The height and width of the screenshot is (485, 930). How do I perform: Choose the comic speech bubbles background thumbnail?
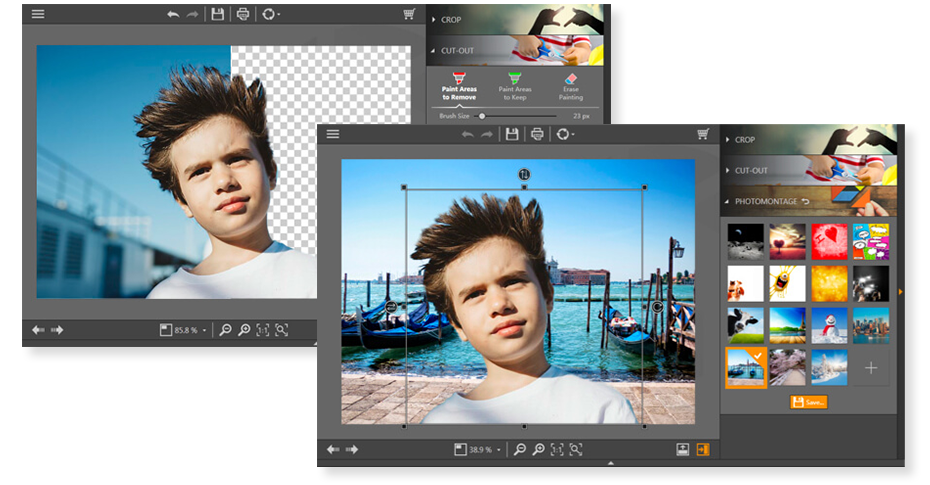pos(871,241)
